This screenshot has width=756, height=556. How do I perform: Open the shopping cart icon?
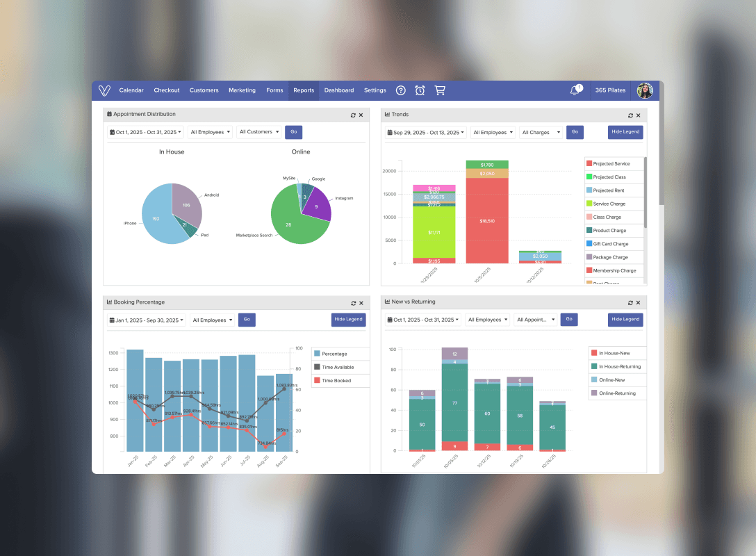(439, 90)
